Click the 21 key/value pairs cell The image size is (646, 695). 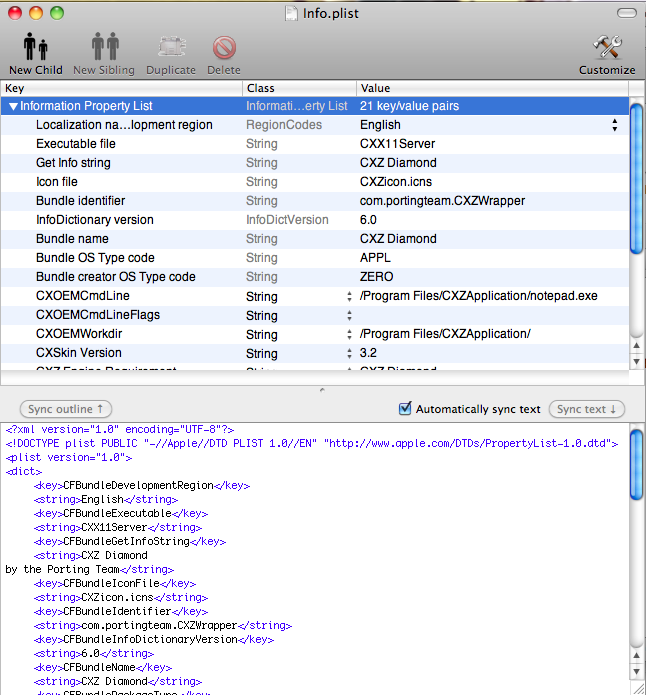pyautogui.click(x=409, y=106)
